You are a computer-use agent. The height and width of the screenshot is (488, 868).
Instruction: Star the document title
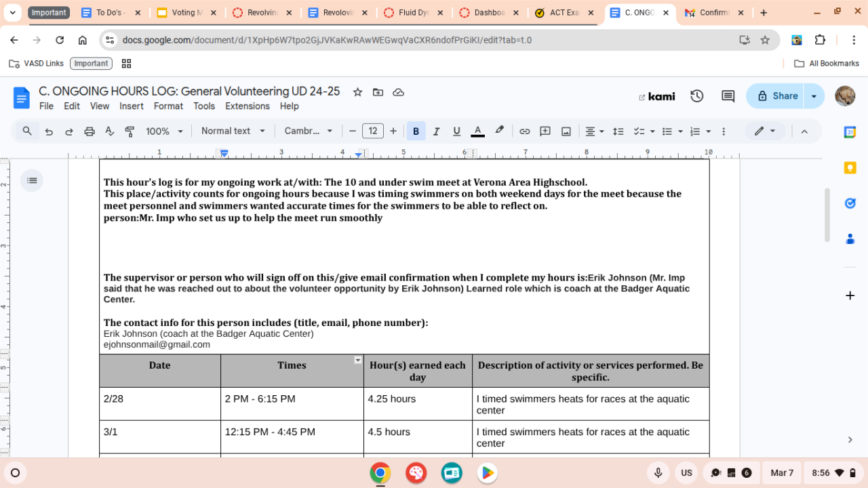[357, 92]
